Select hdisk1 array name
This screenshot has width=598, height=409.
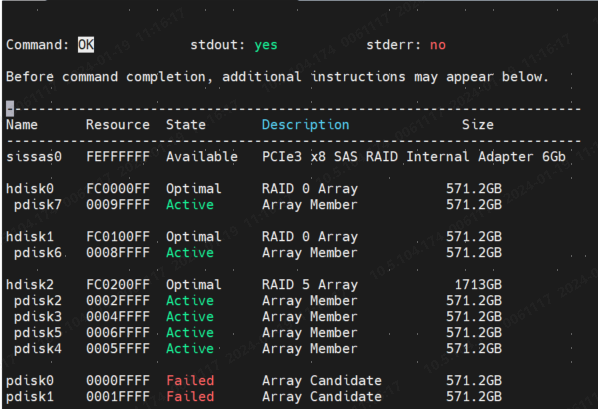coord(30,237)
